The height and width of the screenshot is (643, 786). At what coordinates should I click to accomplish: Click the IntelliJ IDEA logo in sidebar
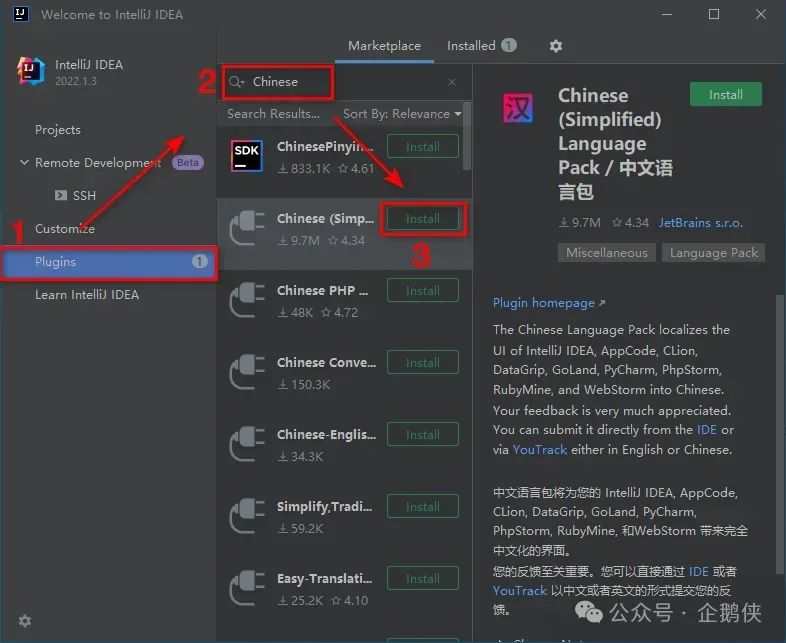pos(31,71)
